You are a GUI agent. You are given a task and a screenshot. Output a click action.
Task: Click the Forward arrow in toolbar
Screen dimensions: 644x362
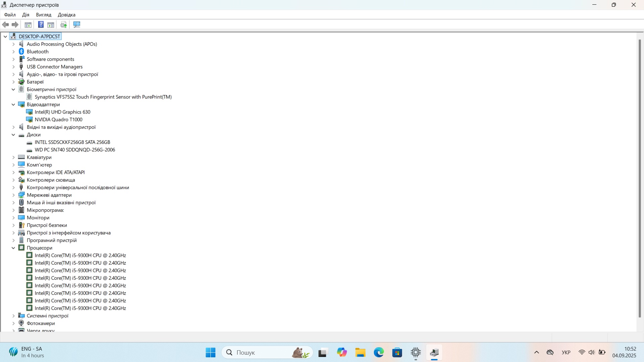pyautogui.click(x=15, y=24)
